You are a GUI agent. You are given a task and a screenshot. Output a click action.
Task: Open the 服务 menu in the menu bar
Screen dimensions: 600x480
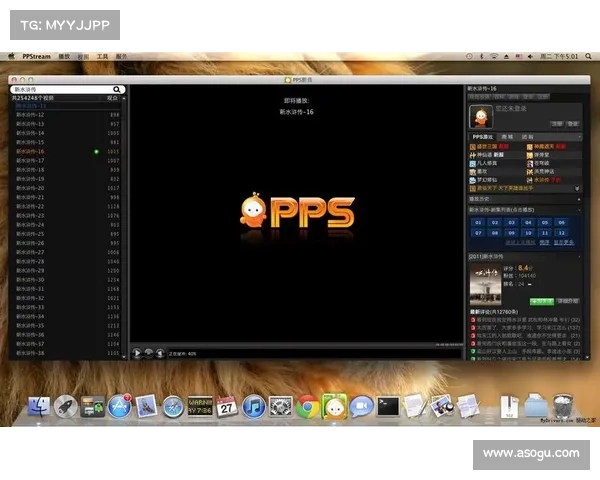[x=122, y=56]
